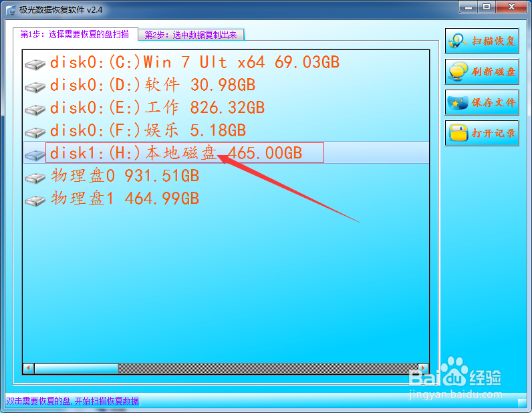This screenshot has width=532, height=413.
Task: Click drive icon beside disk1 (H:) 本地磁盘
Action: click(x=35, y=155)
